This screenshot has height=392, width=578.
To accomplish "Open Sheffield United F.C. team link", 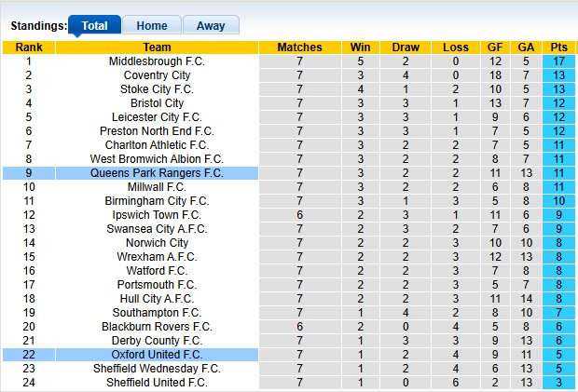I will point(157,383).
